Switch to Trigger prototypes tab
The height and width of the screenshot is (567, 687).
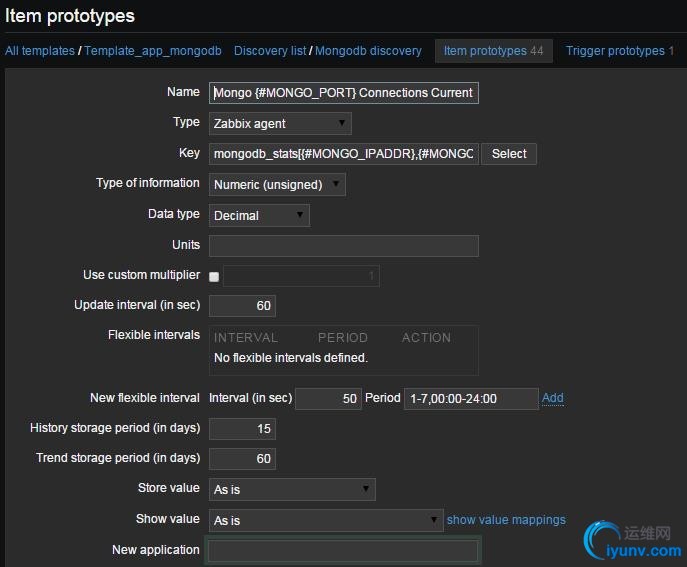620,51
